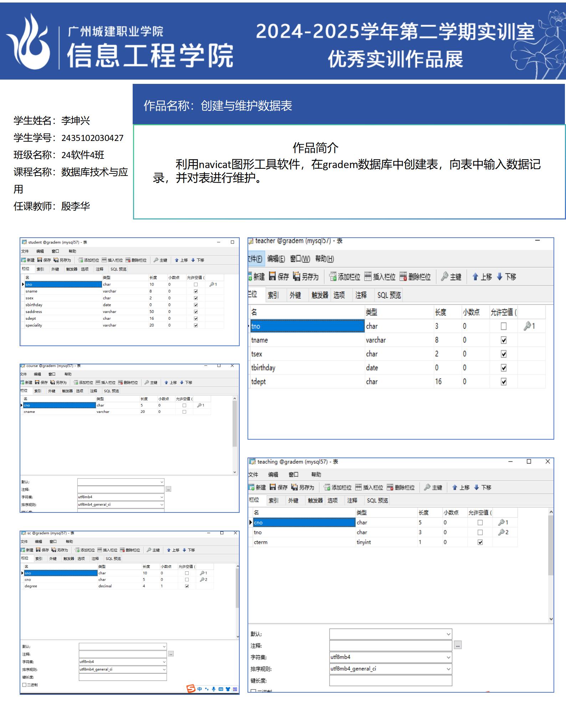This screenshot has height=728, width=566.
Task: Click Move Up (上移) in teaching window
Action: (x=461, y=487)
